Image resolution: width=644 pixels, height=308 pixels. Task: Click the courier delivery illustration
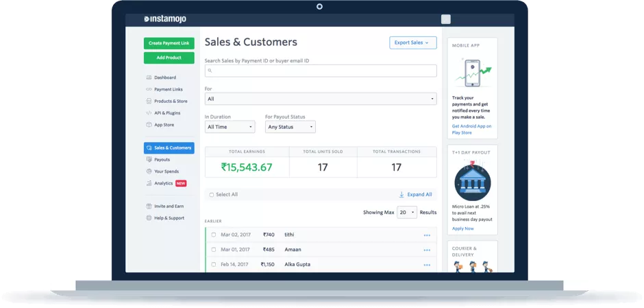(472, 266)
